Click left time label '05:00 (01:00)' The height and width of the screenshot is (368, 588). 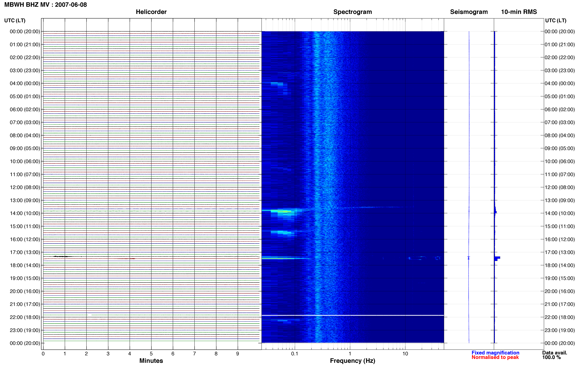[25, 96]
